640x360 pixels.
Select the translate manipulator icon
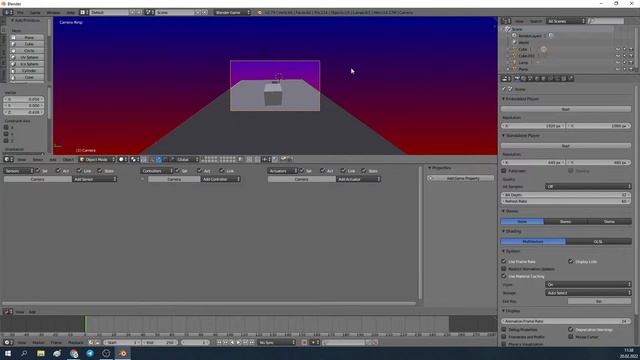159,160
